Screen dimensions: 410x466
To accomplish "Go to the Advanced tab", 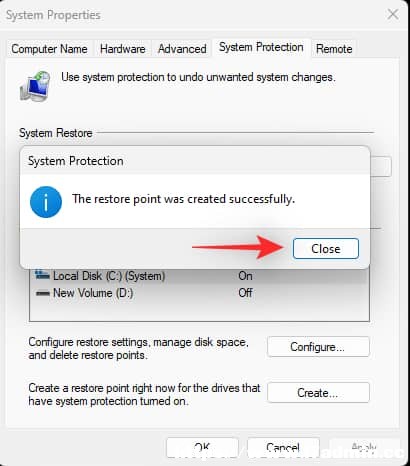I will (x=182, y=49).
